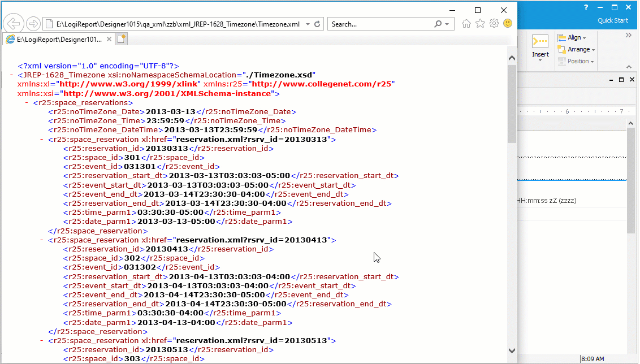Click the search magnifier icon
The width and height of the screenshot is (640, 364).
438,24
